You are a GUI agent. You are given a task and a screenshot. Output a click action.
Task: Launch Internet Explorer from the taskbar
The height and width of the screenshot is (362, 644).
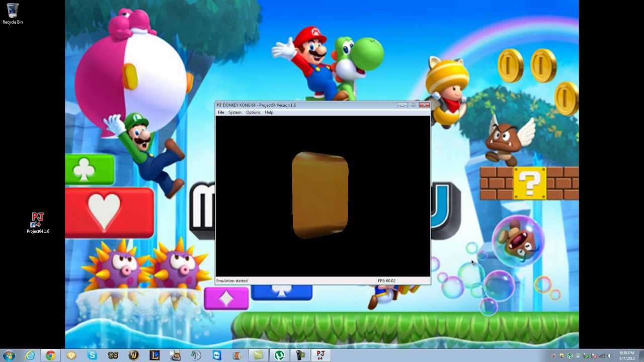click(30, 355)
